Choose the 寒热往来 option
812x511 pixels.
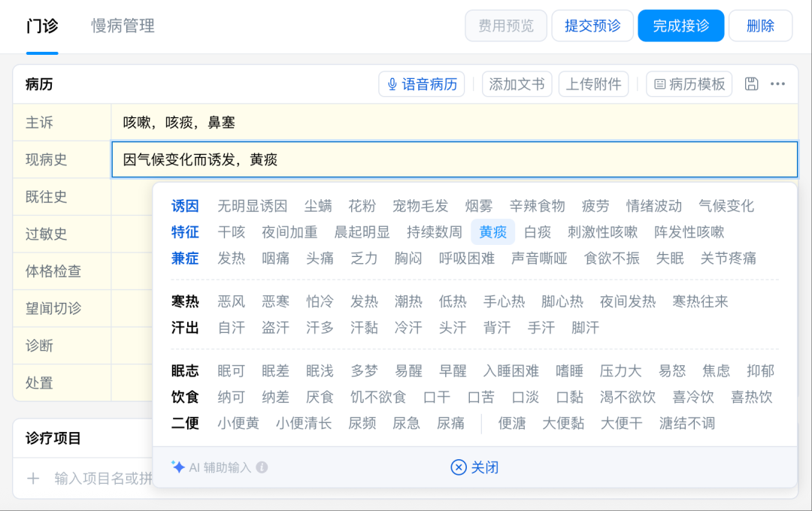[700, 301]
